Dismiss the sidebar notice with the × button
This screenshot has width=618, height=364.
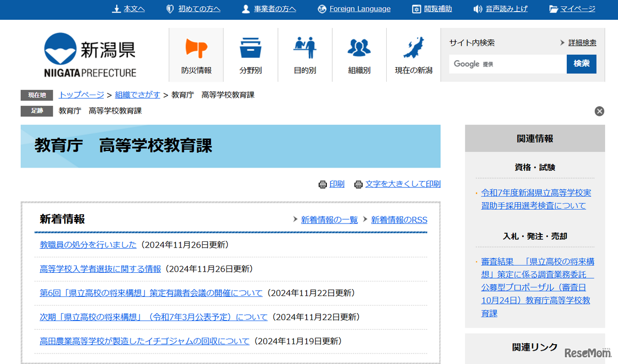599,111
